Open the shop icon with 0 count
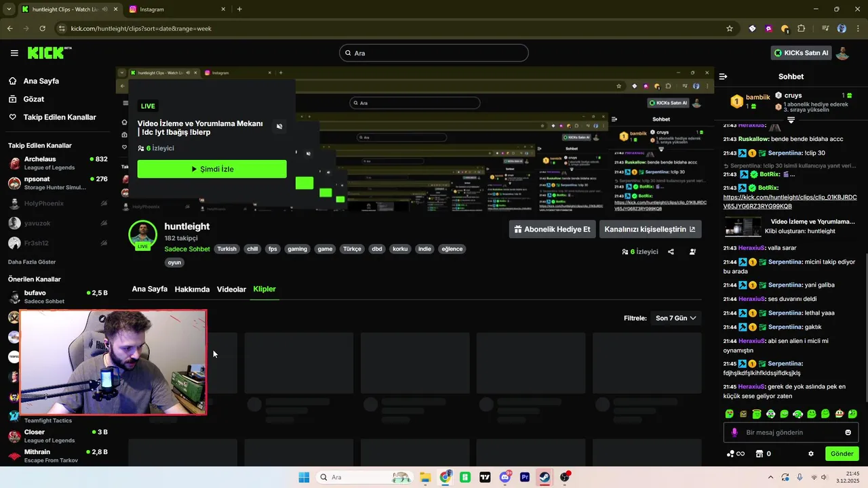Image resolution: width=868 pixels, height=488 pixels. tap(763, 453)
